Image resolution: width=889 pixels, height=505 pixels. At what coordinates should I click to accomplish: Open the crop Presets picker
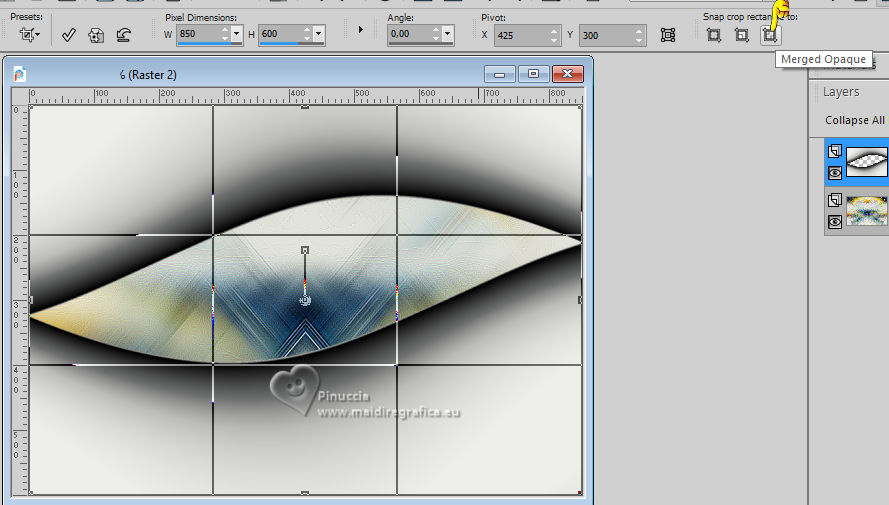coord(29,35)
